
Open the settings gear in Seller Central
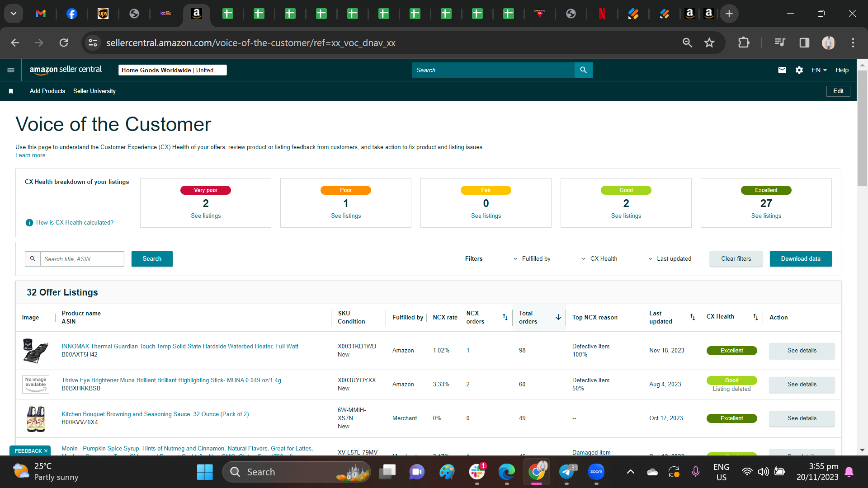pyautogui.click(x=799, y=70)
